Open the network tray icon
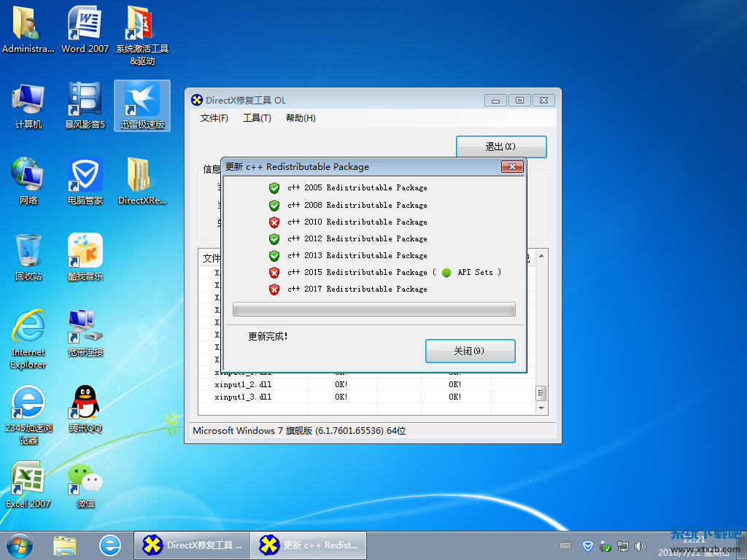This screenshot has width=747, height=560. pos(622,546)
